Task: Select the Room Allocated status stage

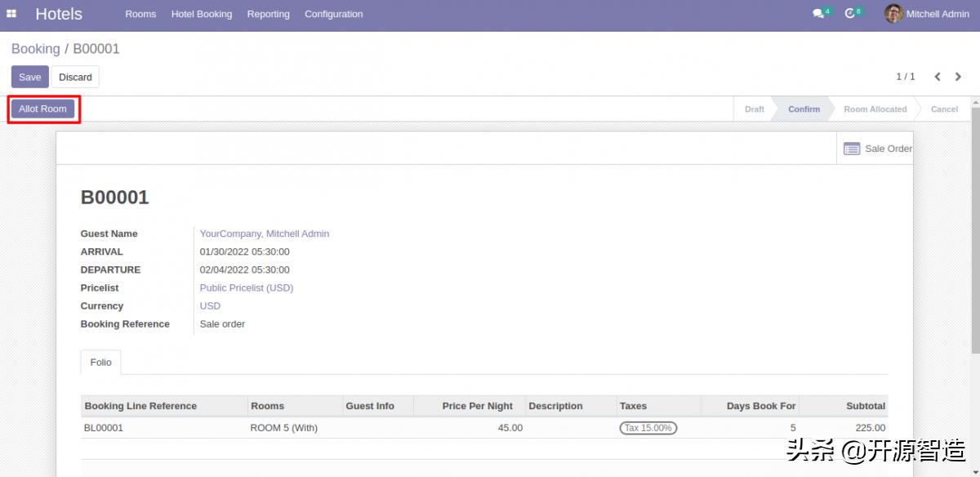Action: (875, 109)
